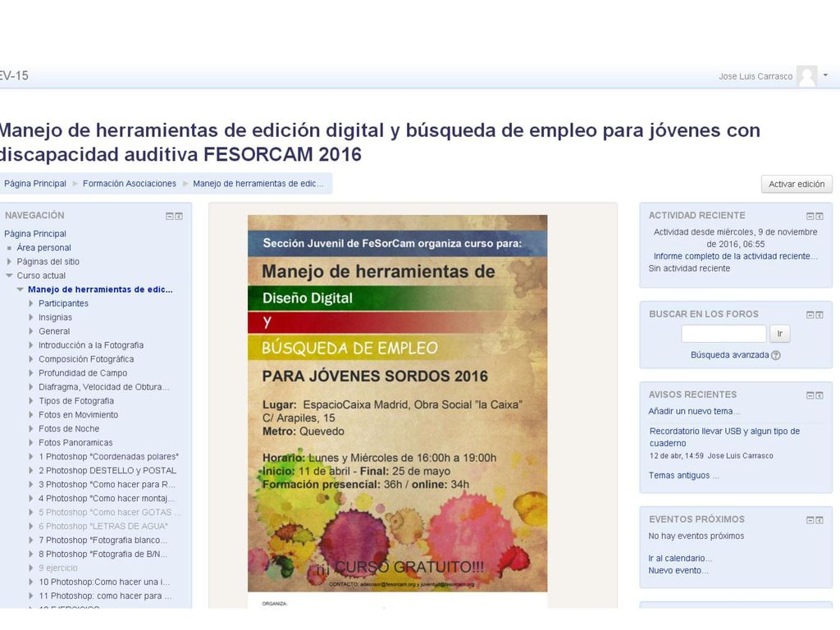Image resolution: width=840 pixels, height=630 pixels.
Task: Click the Nuevo evento link
Action: [678, 571]
